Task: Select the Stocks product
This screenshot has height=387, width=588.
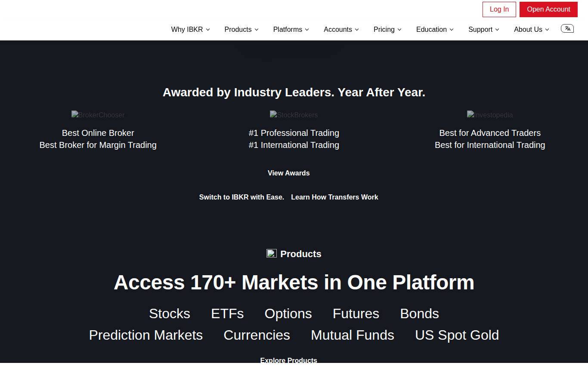Action: [170, 313]
